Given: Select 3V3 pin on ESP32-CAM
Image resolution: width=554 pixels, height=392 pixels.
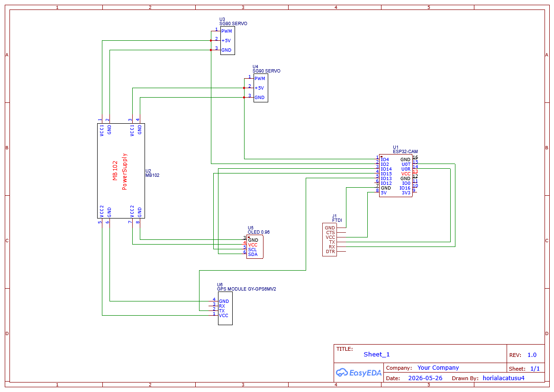Looking at the screenshot, I should (x=406, y=193).
